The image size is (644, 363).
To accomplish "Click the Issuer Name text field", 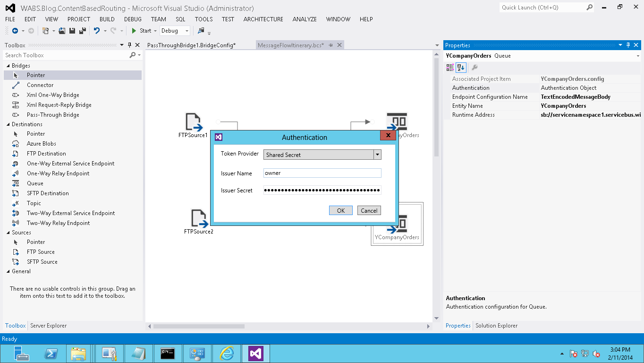I will point(322,173).
